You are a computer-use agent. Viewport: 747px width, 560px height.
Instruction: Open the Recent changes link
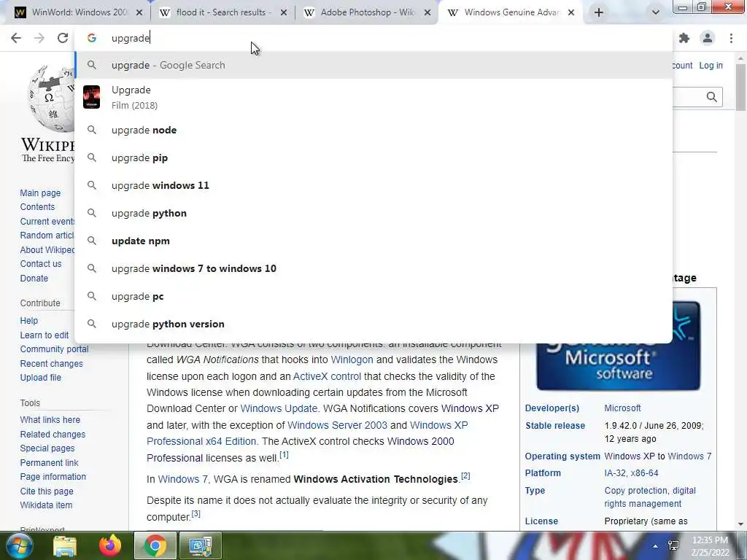(x=51, y=363)
